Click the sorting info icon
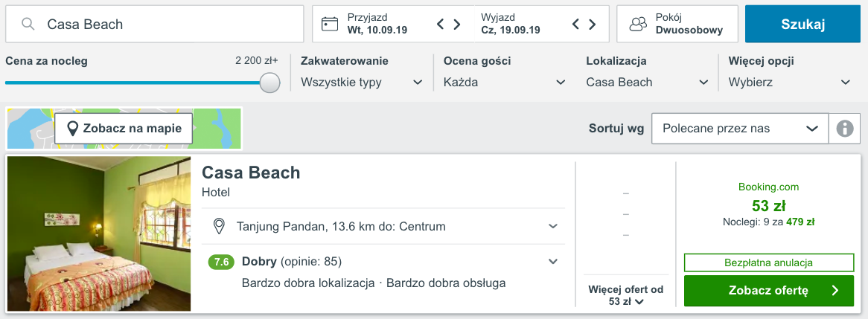 [844, 129]
